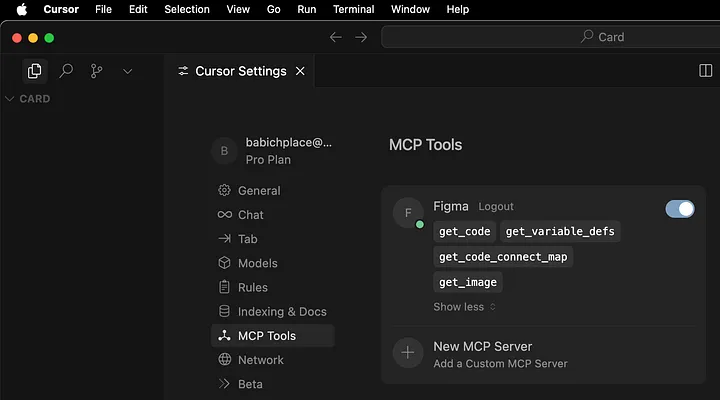This screenshot has height=400, width=720.
Task: Toggle the split editor layout icon
Action: 705,71
